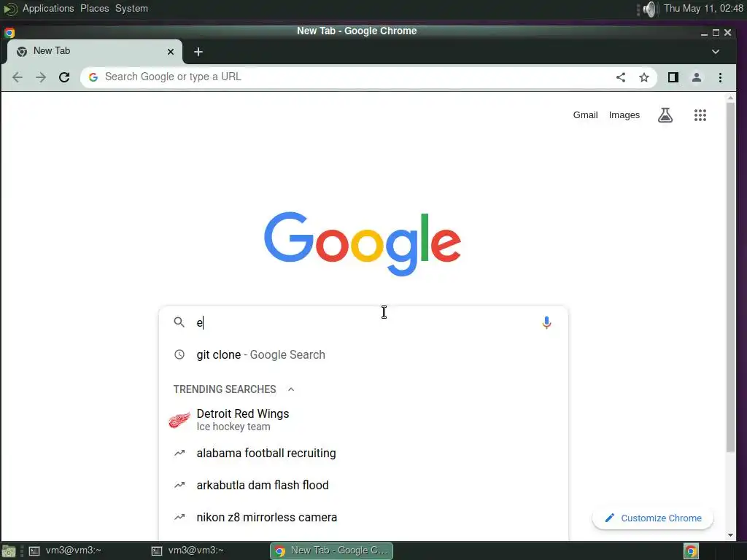Click the clock showing Thu May 11
747x560 pixels.
tap(703, 9)
